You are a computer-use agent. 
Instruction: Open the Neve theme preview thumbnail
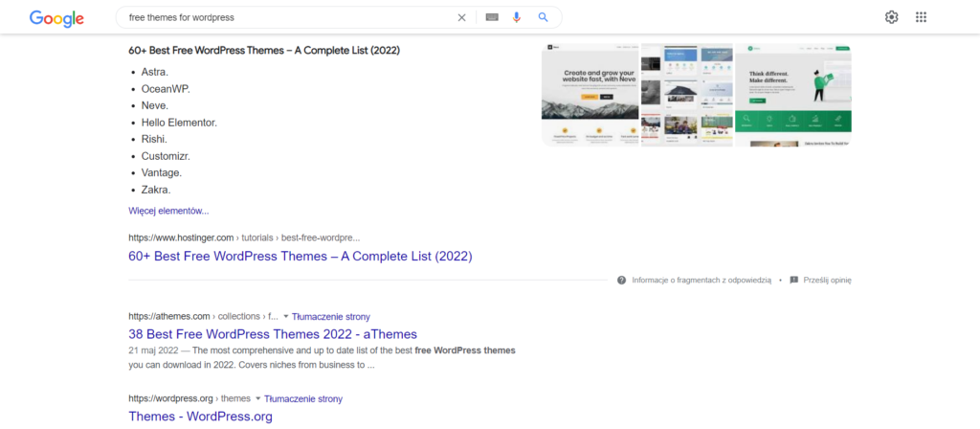590,94
